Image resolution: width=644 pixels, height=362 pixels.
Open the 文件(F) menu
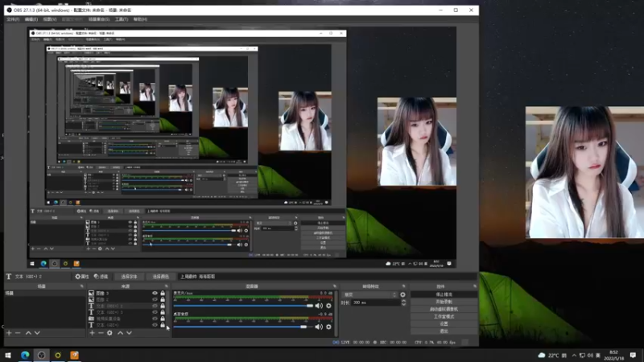(13, 19)
